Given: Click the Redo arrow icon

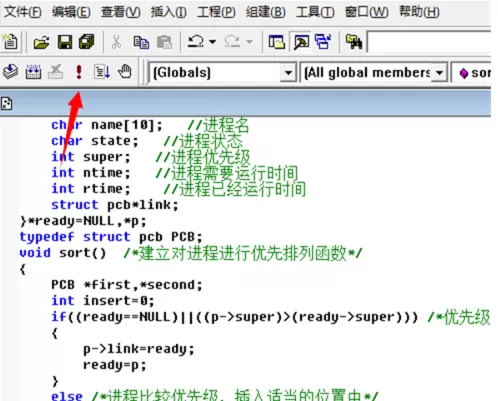Looking at the screenshot, I should click(x=232, y=42).
